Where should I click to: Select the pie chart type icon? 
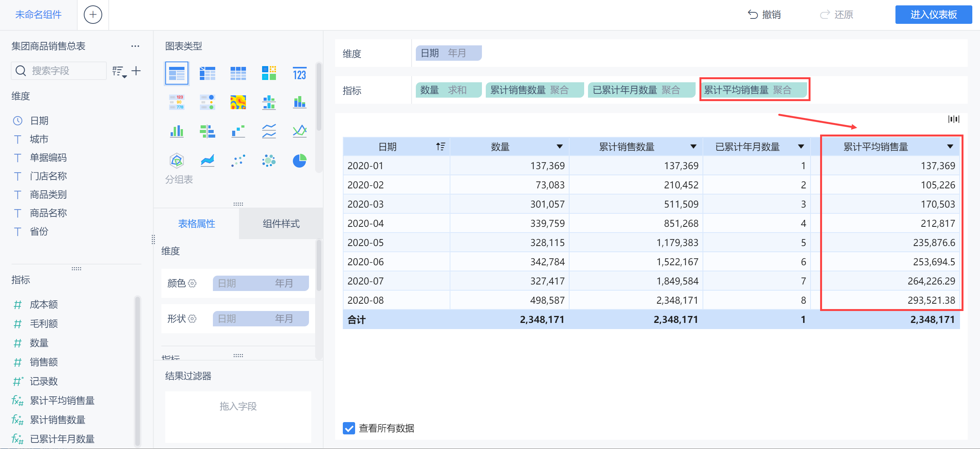(299, 161)
